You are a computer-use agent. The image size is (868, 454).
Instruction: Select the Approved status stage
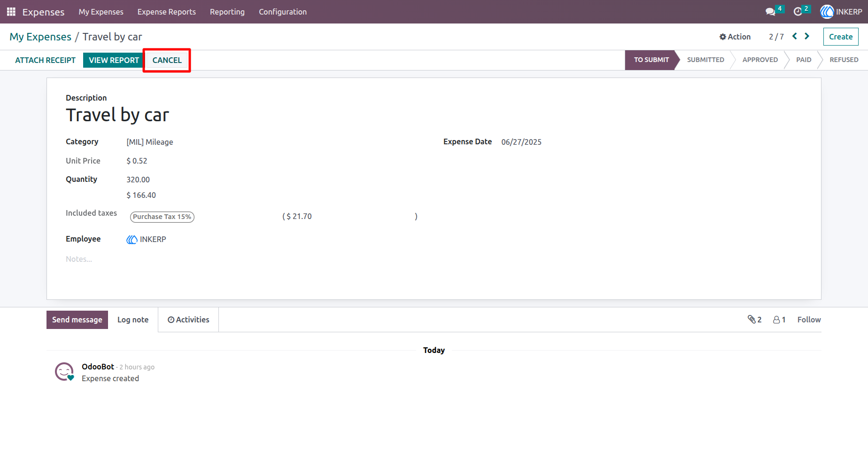pyautogui.click(x=760, y=60)
